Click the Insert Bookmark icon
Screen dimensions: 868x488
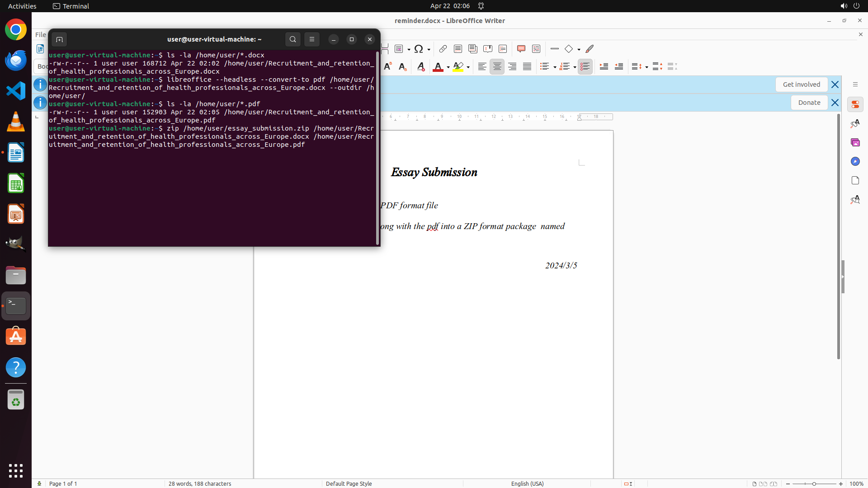click(488, 49)
